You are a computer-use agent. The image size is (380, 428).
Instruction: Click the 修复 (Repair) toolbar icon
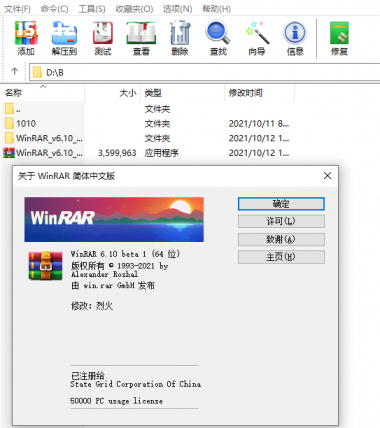339,33
